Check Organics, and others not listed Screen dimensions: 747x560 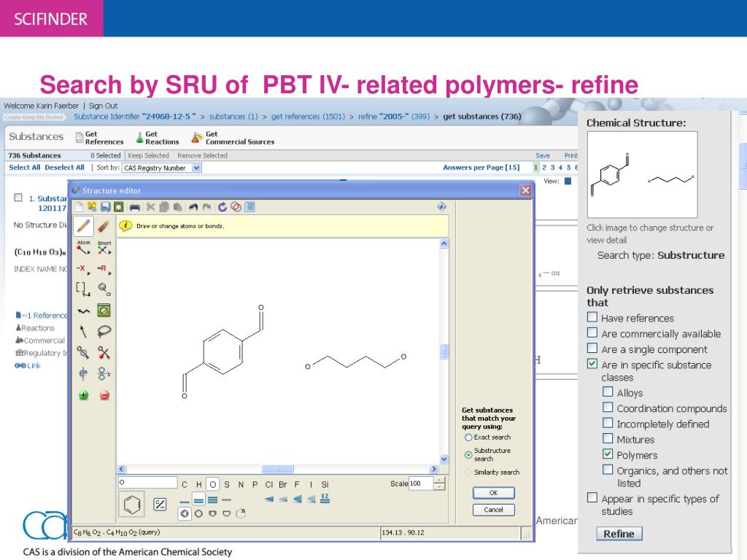tap(608, 470)
